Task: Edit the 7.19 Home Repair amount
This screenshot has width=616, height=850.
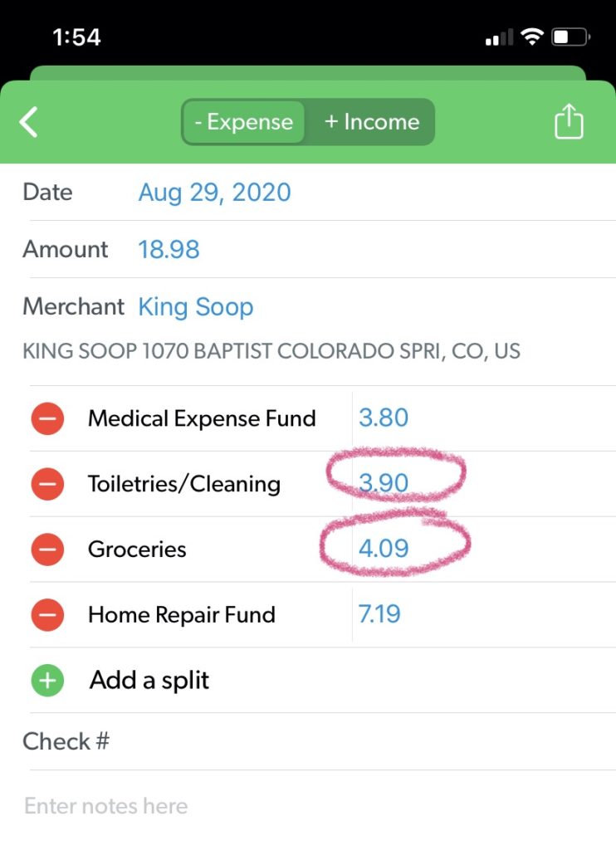Action: (379, 615)
